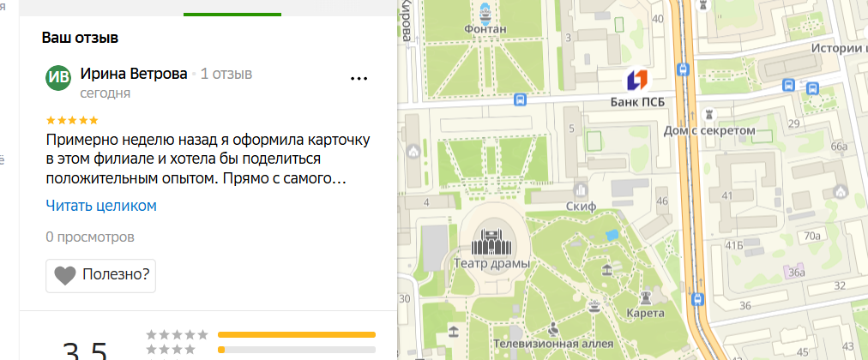
Task: Click house number 4 near Театр драмы
Action: pos(426,202)
